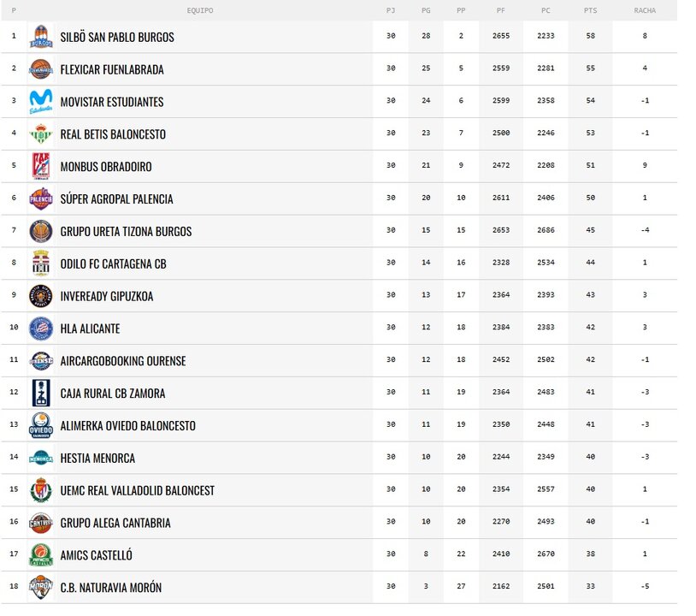Click the Amics Castelló team logo
This screenshot has width=696, height=616.
tap(41, 554)
